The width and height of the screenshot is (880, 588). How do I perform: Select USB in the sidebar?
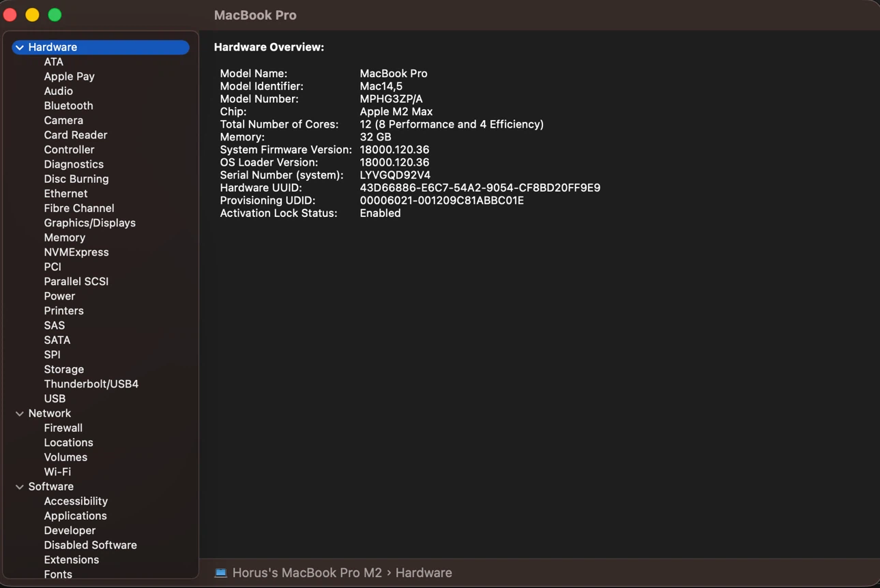(x=55, y=399)
